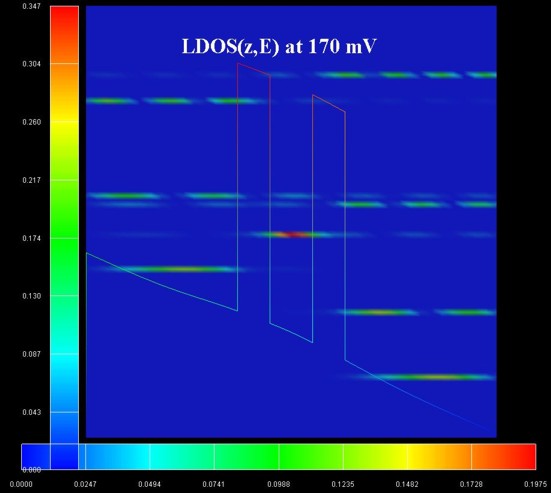Click the 0.0988 horizontal scale label
This screenshot has width=551, height=493.
tap(279, 484)
